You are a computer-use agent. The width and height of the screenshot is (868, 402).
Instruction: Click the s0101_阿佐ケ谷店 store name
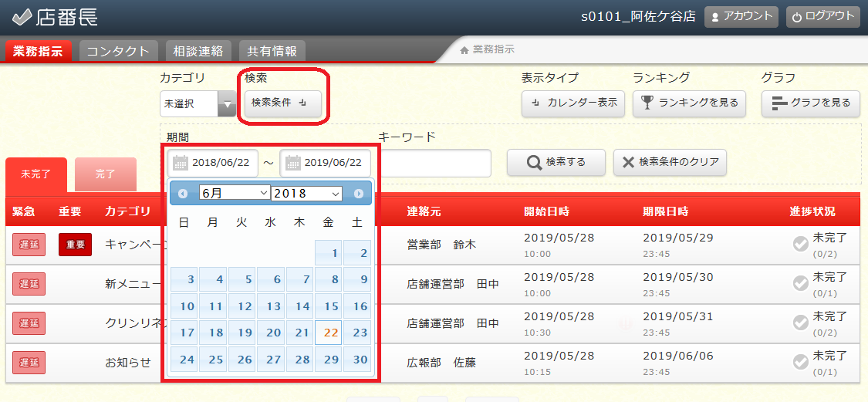pos(638,17)
